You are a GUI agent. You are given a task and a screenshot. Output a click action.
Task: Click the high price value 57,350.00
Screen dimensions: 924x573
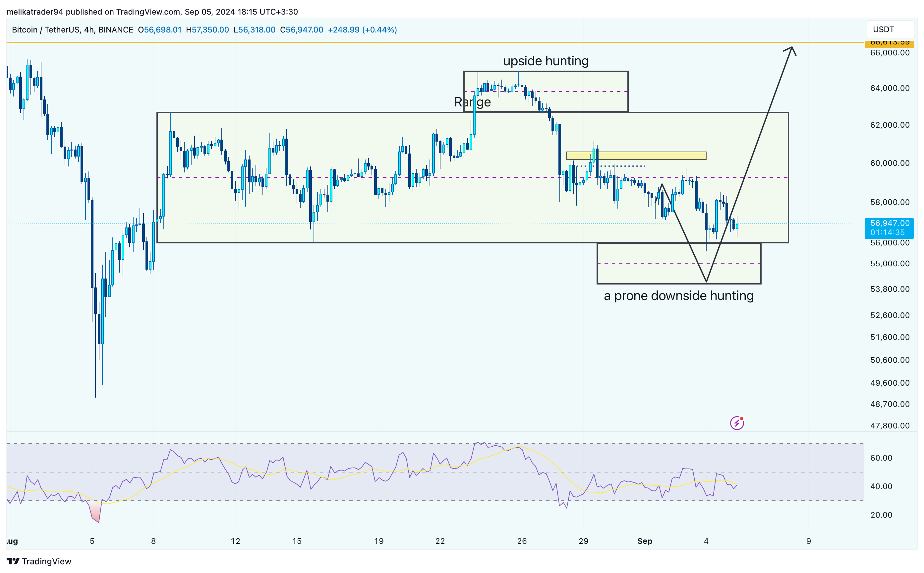(210, 30)
